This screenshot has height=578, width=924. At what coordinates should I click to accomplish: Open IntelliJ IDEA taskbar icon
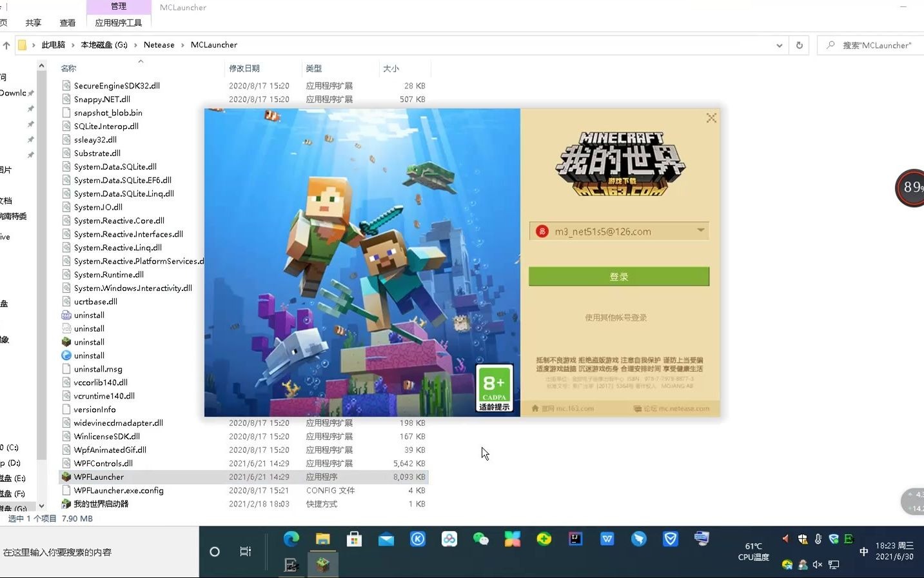tap(576, 539)
